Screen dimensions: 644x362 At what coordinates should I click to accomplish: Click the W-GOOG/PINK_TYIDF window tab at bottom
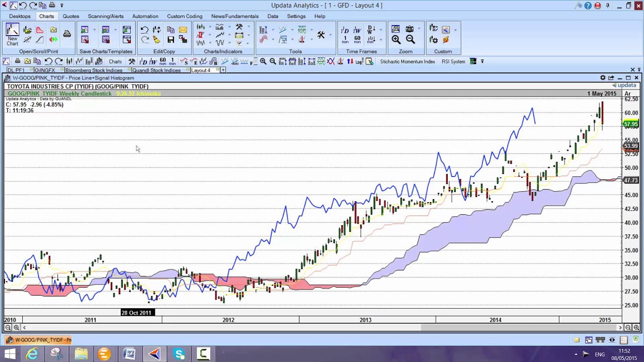[x=38, y=340]
